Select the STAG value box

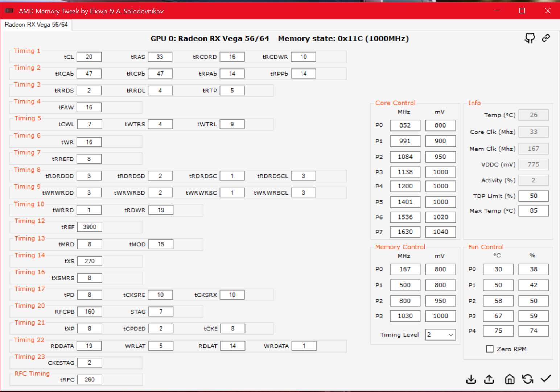161,312
